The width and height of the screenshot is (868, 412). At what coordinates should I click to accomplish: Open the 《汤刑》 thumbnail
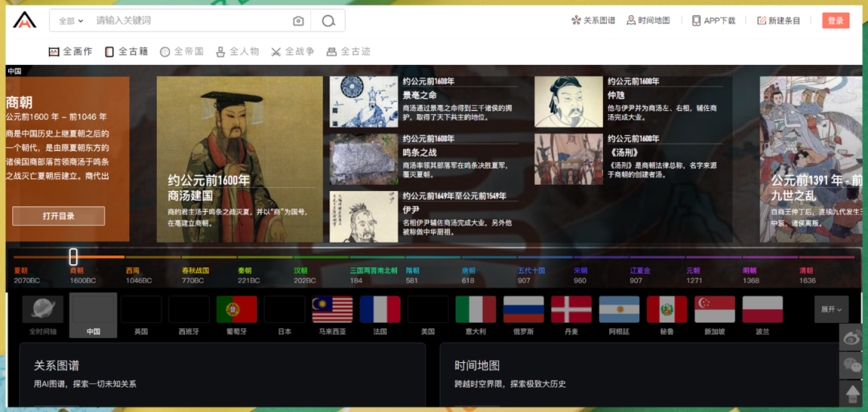[x=568, y=159]
